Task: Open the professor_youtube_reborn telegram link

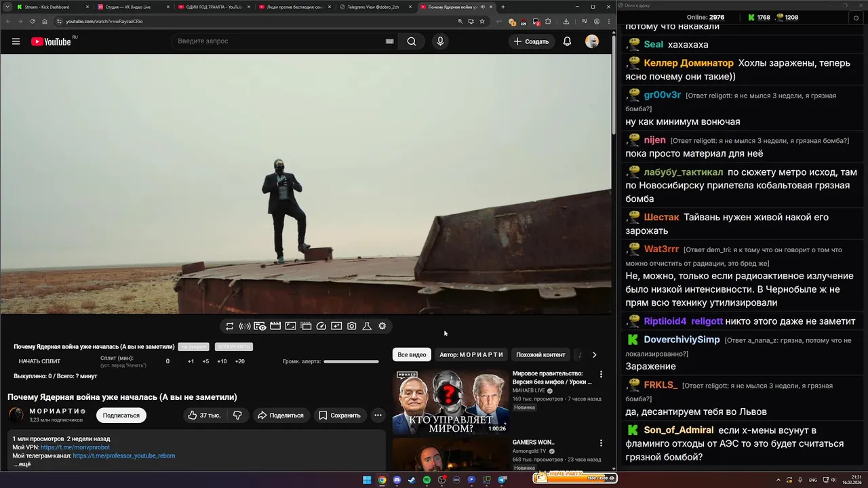Action: click(x=124, y=455)
